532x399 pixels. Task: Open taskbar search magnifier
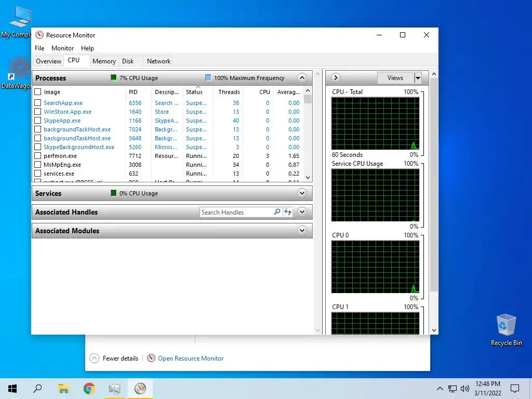coord(37,389)
